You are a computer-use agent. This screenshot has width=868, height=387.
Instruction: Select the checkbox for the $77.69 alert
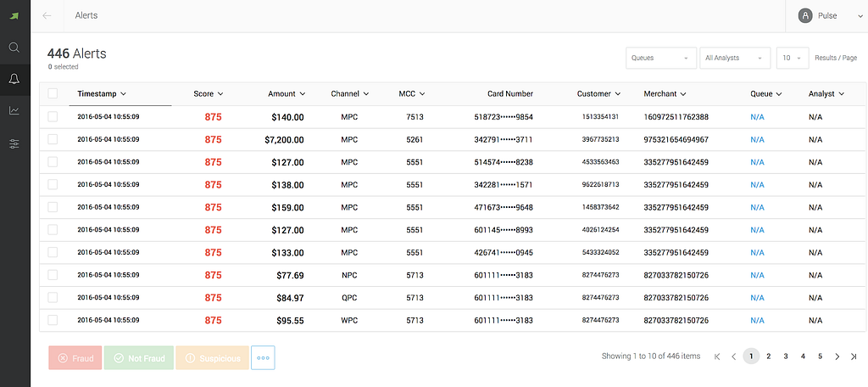53,275
